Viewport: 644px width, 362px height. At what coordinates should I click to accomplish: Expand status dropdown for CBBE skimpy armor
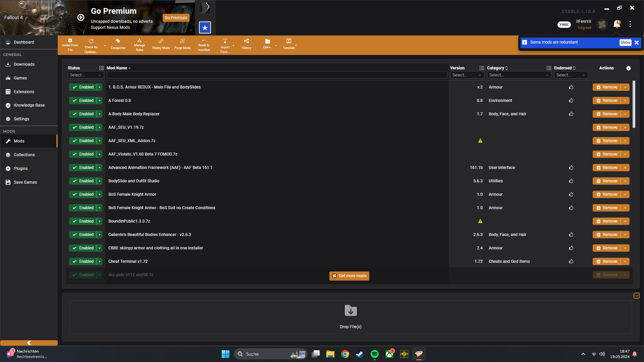click(100, 248)
